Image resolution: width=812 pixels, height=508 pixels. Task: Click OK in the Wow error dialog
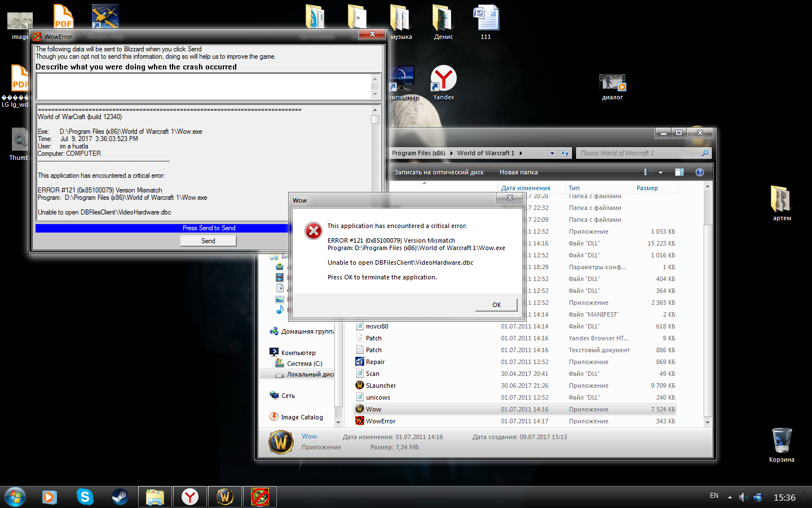click(496, 305)
